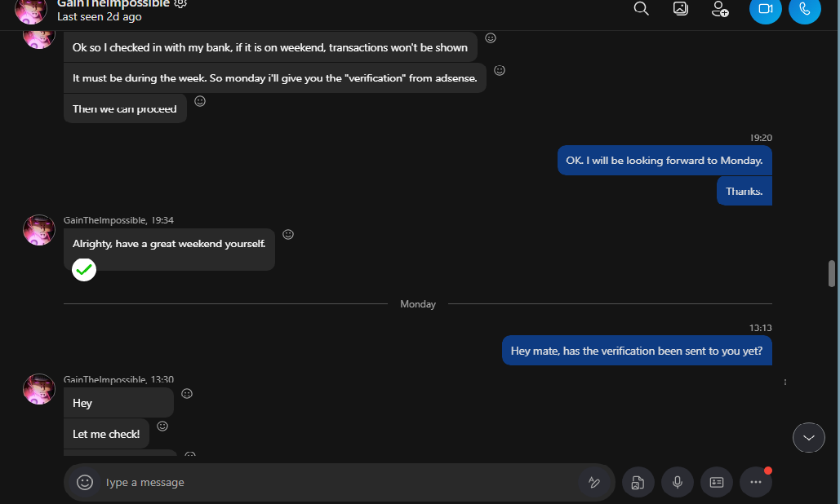React to "Alrighty, have a great weekend" message
The width and height of the screenshot is (840, 504).
(288, 234)
